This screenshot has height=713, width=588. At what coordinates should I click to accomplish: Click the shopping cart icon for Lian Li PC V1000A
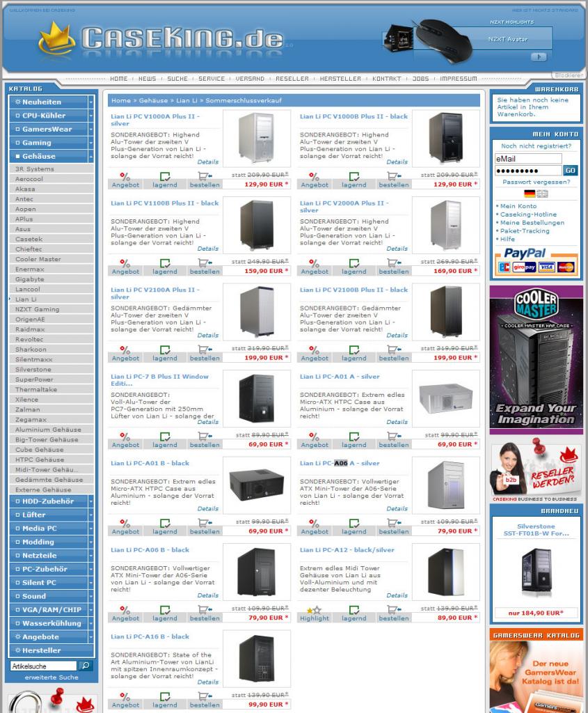(205, 176)
